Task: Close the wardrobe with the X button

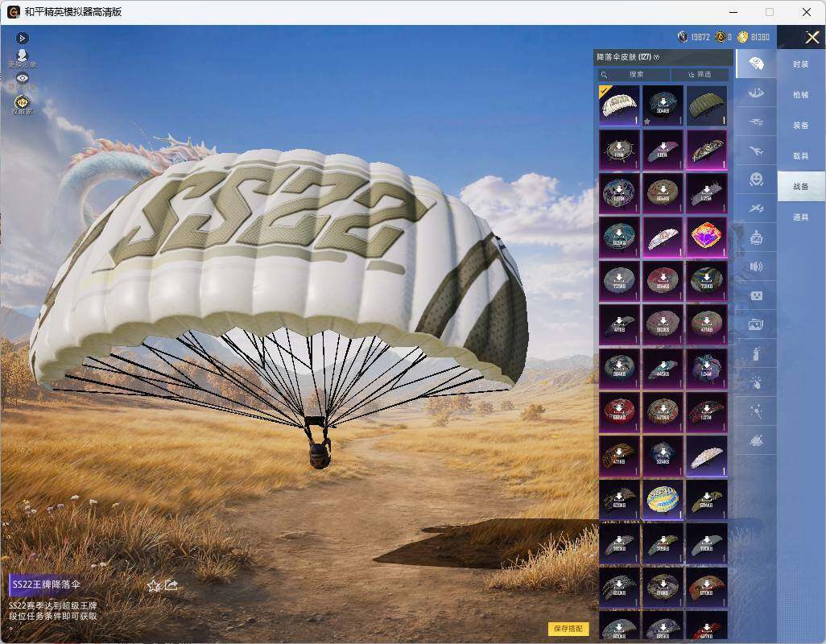Action: [x=812, y=37]
